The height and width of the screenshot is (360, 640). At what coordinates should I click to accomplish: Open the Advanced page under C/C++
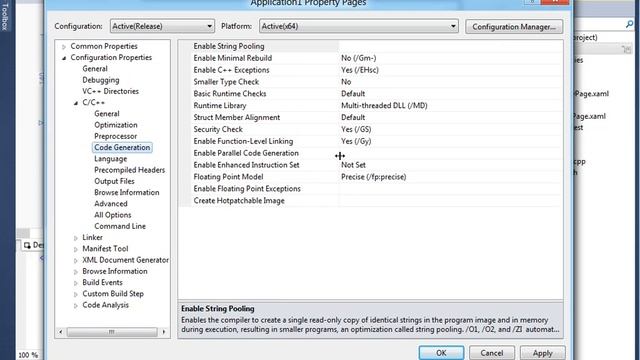tap(111, 204)
